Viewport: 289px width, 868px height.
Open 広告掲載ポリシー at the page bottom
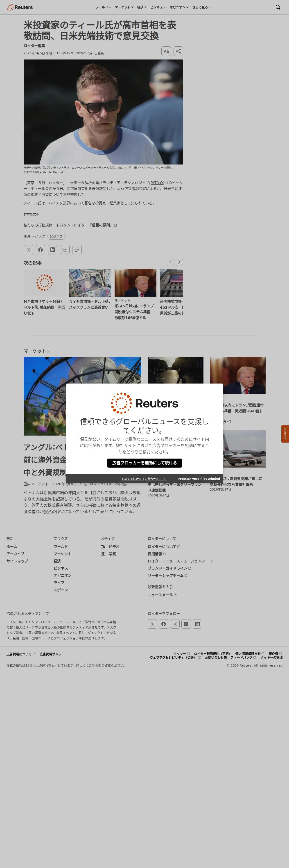point(52,654)
